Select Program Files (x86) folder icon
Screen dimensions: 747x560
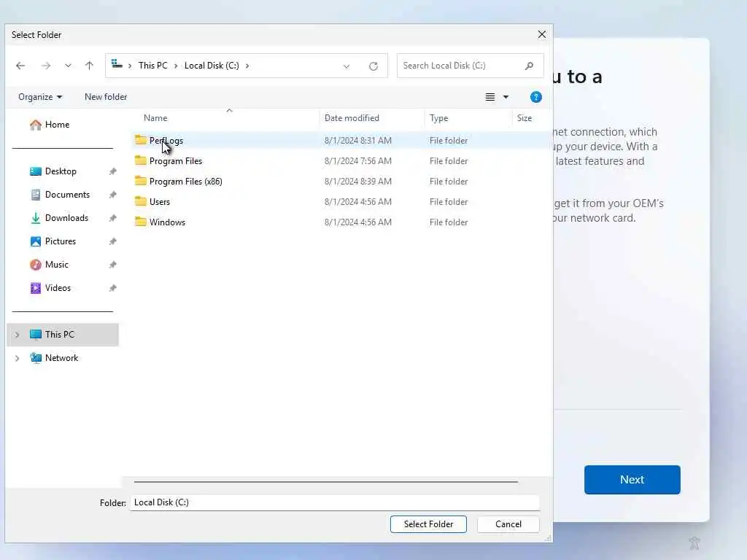(x=141, y=181)
